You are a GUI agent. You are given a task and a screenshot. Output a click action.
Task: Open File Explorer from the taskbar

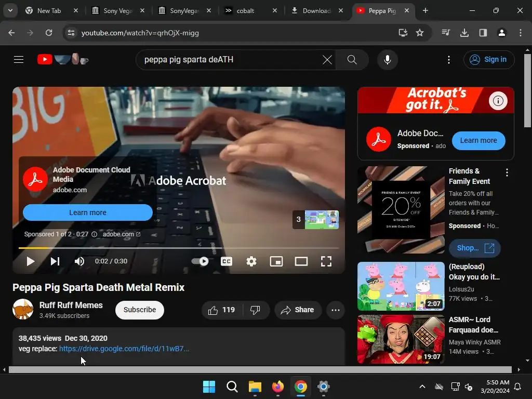click(x=255, y=387)
